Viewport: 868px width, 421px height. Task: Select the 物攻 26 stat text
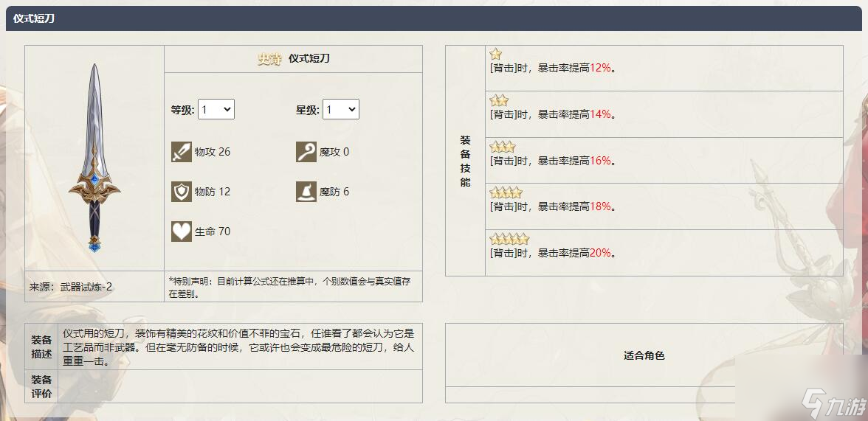pos(213,152)
